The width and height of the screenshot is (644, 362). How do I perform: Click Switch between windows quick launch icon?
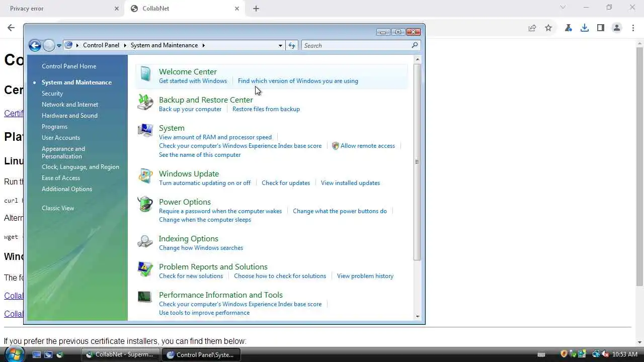click(48, 354)
